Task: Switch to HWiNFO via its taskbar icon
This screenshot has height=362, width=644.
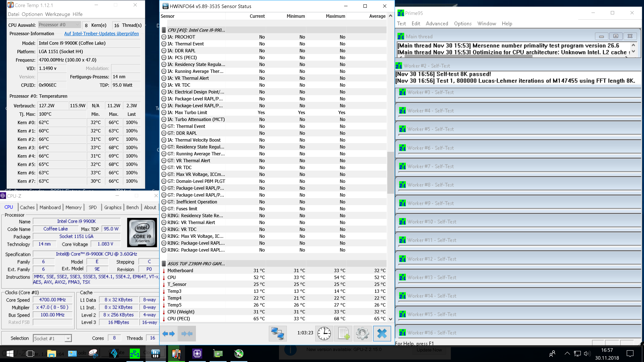Action: click(155, 353)
